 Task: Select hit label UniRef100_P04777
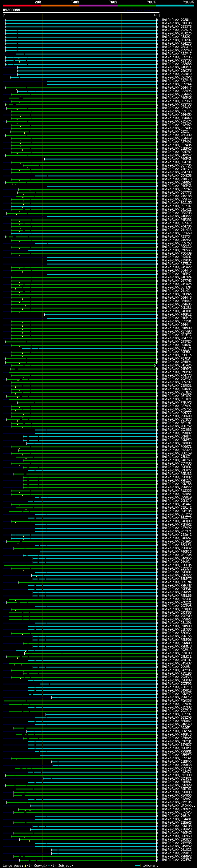177,413
